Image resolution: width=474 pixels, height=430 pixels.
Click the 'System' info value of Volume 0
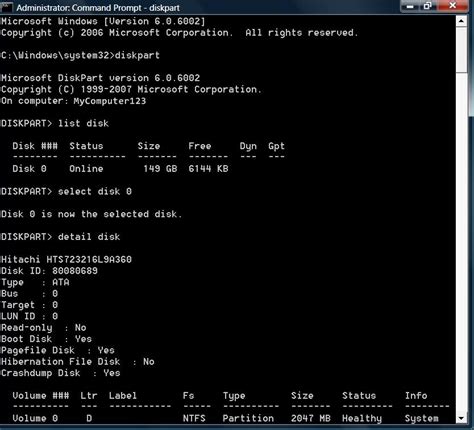[x=422, y=419]
